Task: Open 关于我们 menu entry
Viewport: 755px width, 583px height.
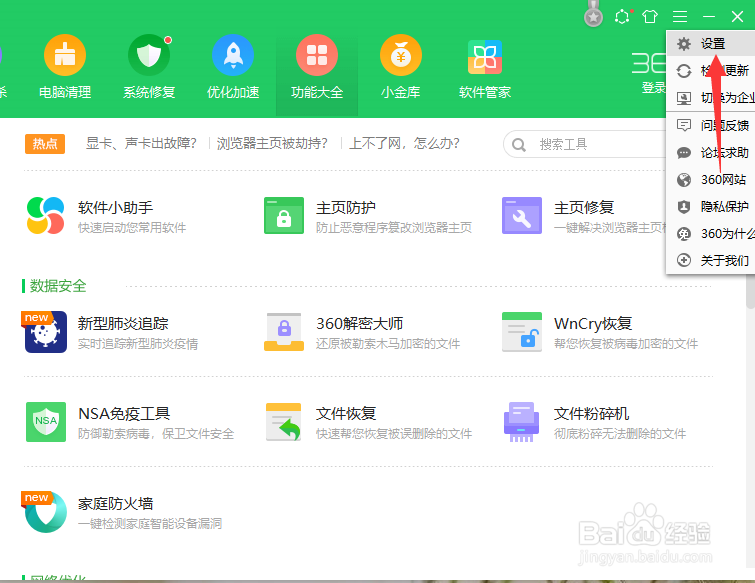Action: click(x=711, y=260)
